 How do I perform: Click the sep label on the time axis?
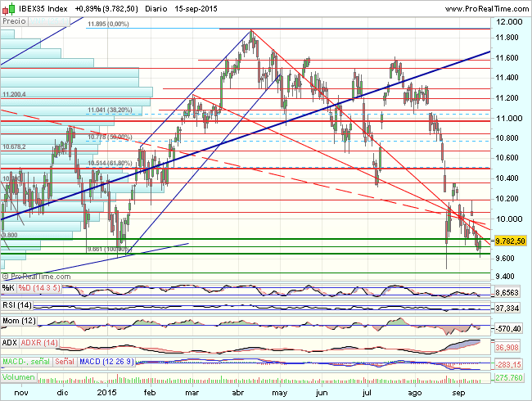pos(458,393)
